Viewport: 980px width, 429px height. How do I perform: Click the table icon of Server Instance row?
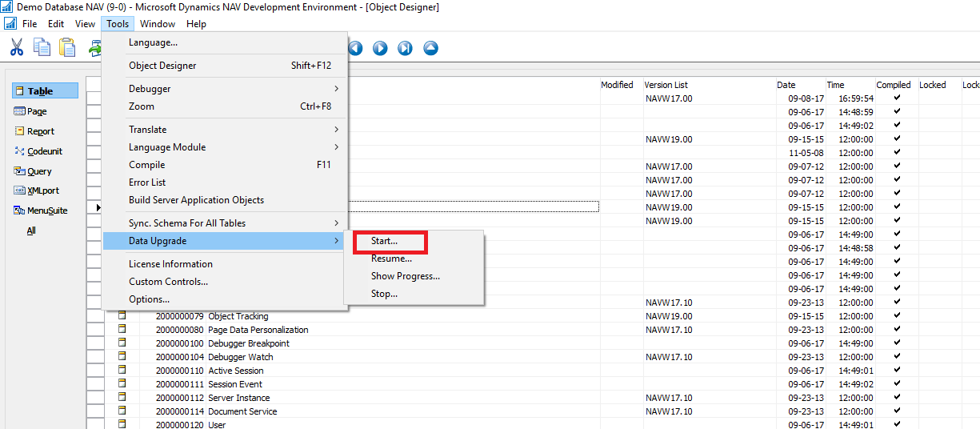(x=122, y=397)
